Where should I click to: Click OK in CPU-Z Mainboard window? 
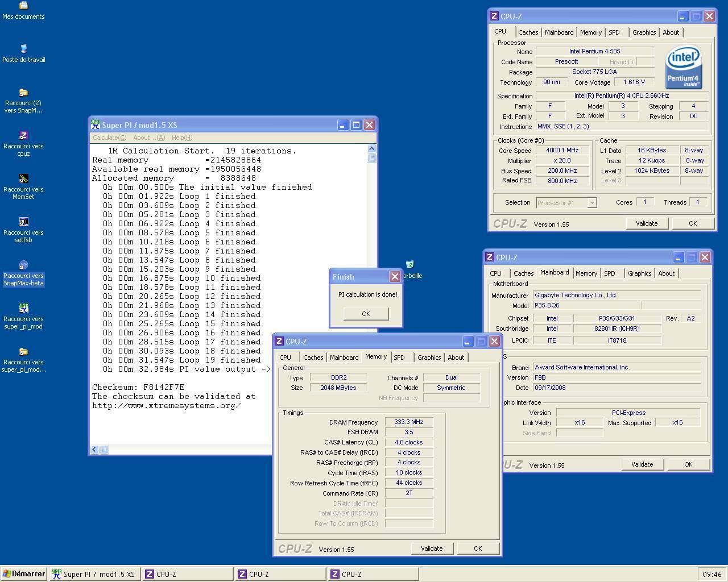[688, 464]
